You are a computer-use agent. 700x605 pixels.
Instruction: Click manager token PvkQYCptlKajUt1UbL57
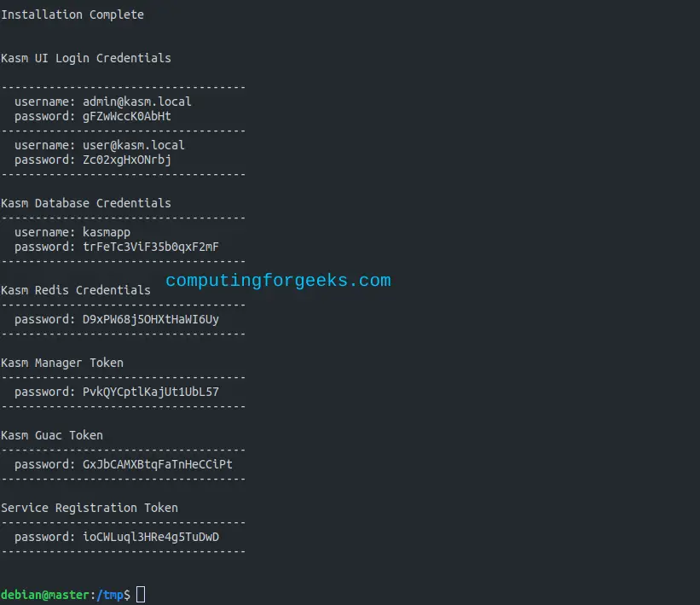[x=151, y=393]
